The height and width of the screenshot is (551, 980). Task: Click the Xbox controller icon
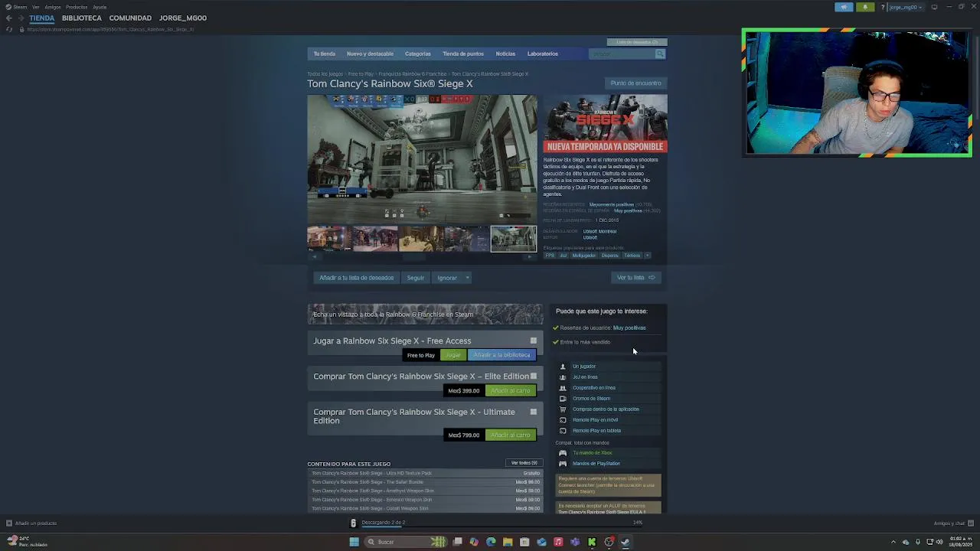(563, 453)
